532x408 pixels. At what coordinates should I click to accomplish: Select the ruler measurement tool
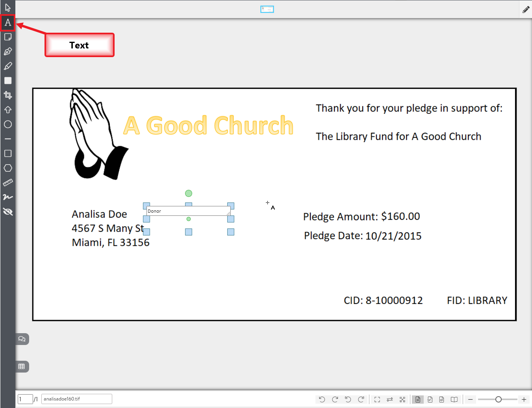coord(8,183)
